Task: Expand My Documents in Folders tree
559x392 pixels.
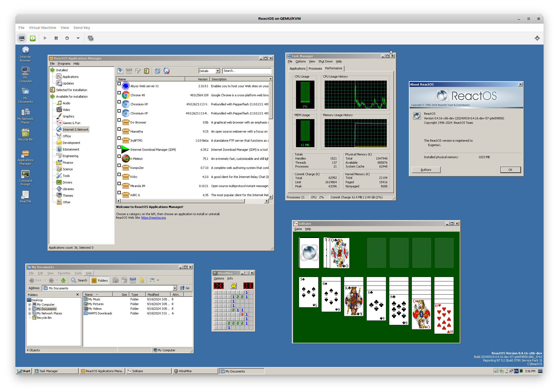Action: coord(29,309)
